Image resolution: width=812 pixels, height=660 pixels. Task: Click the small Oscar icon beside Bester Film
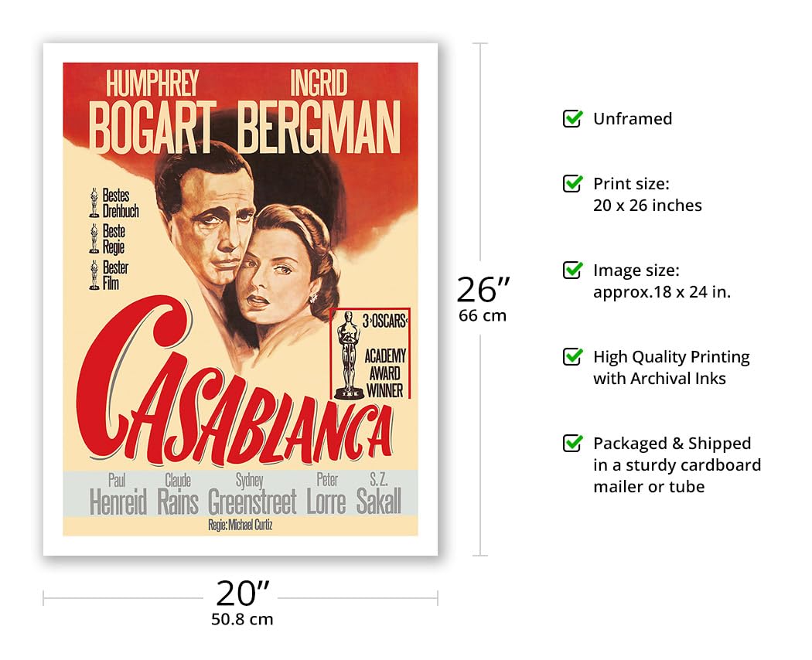94,275
